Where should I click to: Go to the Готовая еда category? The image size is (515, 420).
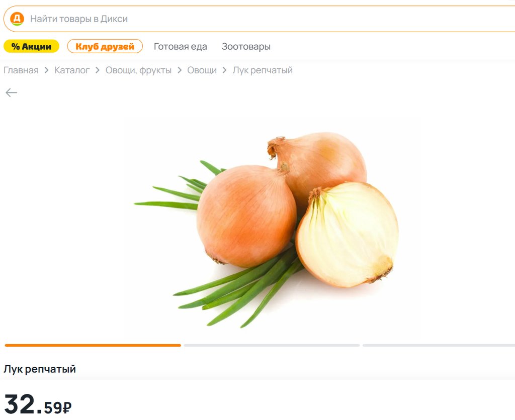pos(181,47)
